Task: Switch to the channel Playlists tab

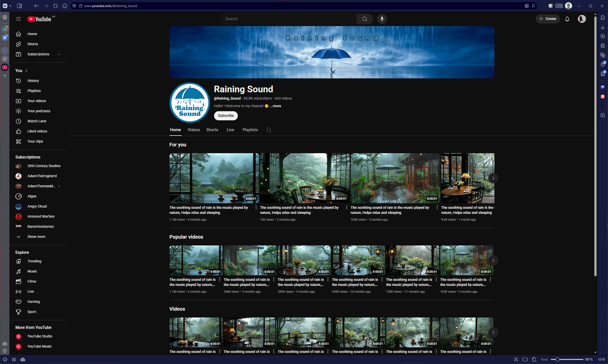Action: pos(250,130)
